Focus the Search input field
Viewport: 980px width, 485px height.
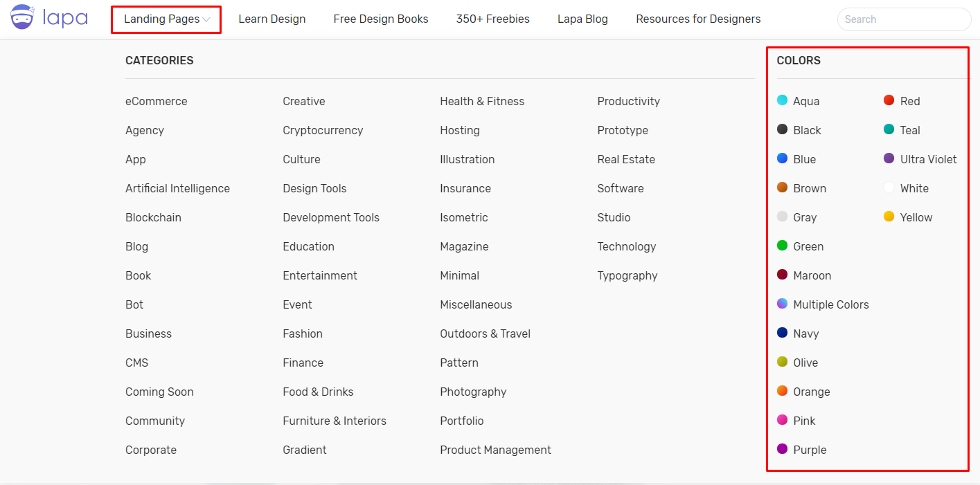point(905,19)
